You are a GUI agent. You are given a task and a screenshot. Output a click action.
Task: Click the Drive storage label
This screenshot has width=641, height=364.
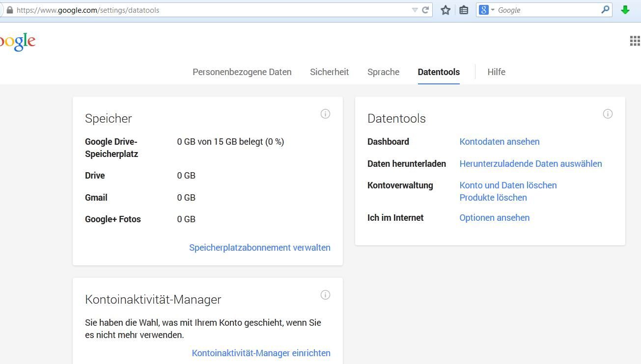coord(95,176)
